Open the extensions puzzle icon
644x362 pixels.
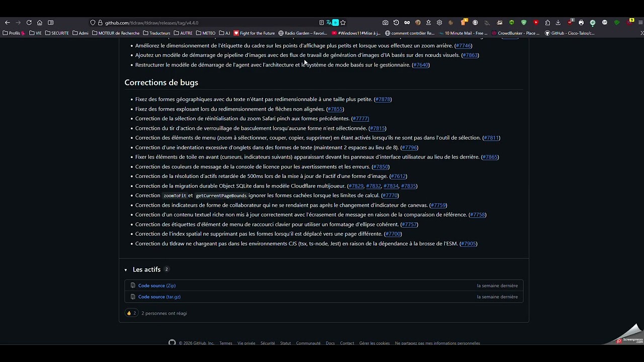pos(547,23)
